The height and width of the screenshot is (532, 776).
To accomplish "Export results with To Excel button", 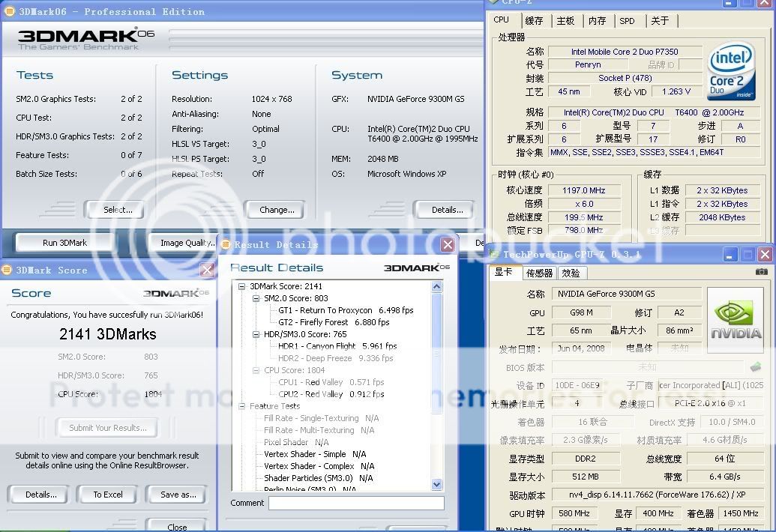I will coord(108,495).
